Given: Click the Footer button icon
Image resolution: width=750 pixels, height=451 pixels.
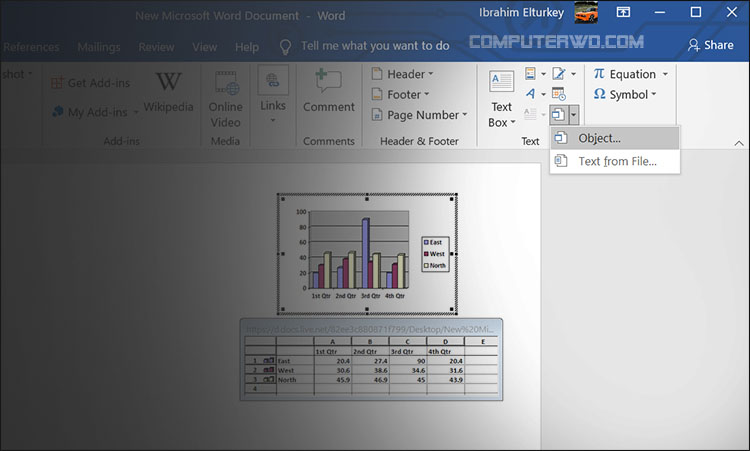Looking at the screenshot, I should pyautogui.click(x=377, y=94).
